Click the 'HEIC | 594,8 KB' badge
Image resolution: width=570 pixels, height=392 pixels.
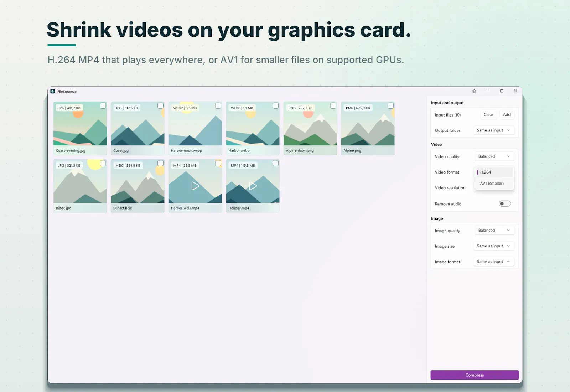point(128,166)
